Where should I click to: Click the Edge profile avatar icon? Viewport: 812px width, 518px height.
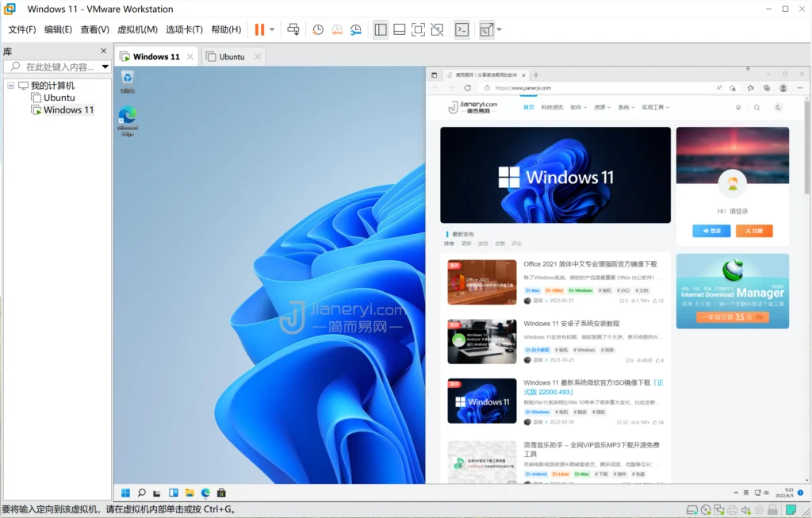(783, 88)
